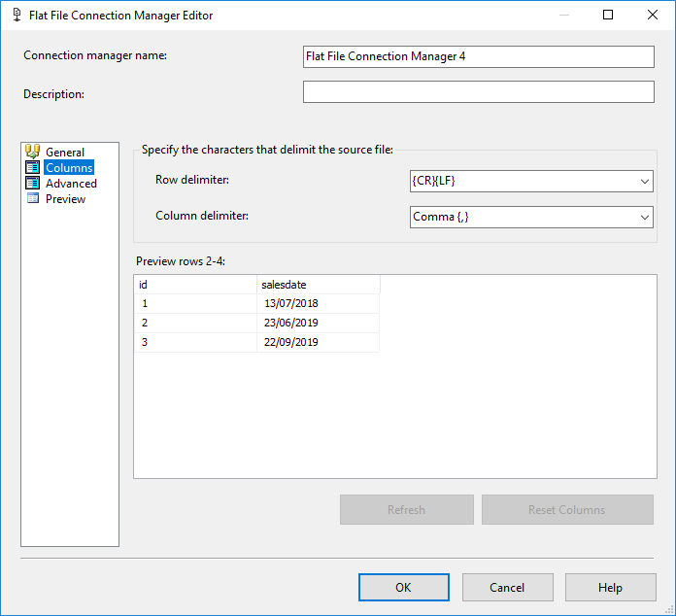Click the Preview page icon
The height and width of the screenshot is (616, 676).
[x=32, y=198]
